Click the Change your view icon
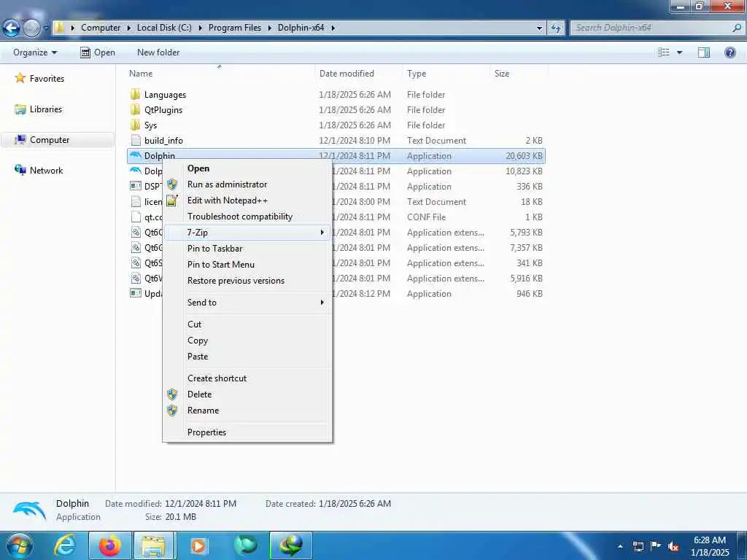 pos(664,52)
